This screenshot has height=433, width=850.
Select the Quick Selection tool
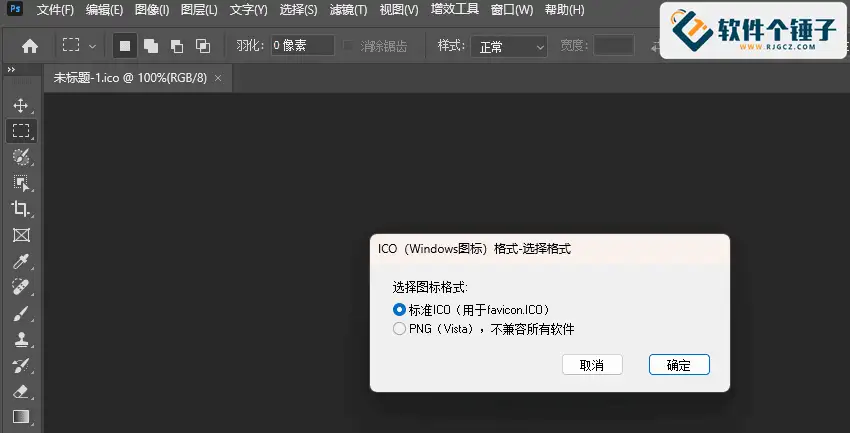click(21, 157)
